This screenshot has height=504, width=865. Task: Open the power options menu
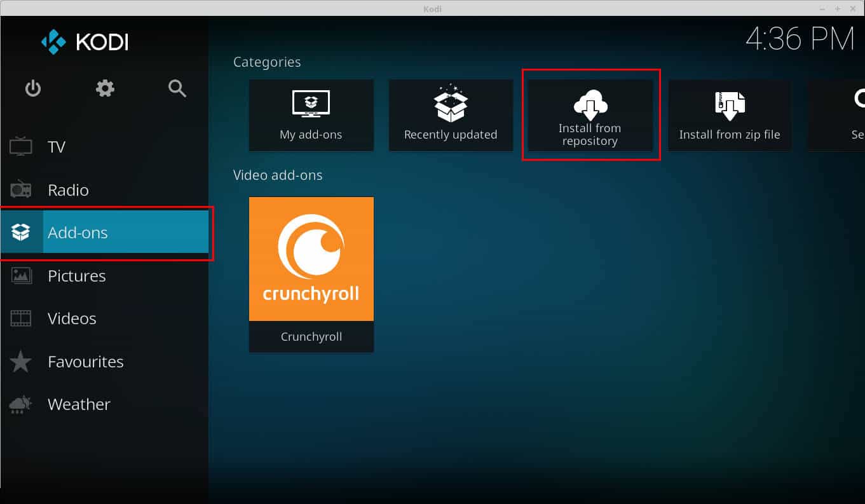(x=33, y=88)
